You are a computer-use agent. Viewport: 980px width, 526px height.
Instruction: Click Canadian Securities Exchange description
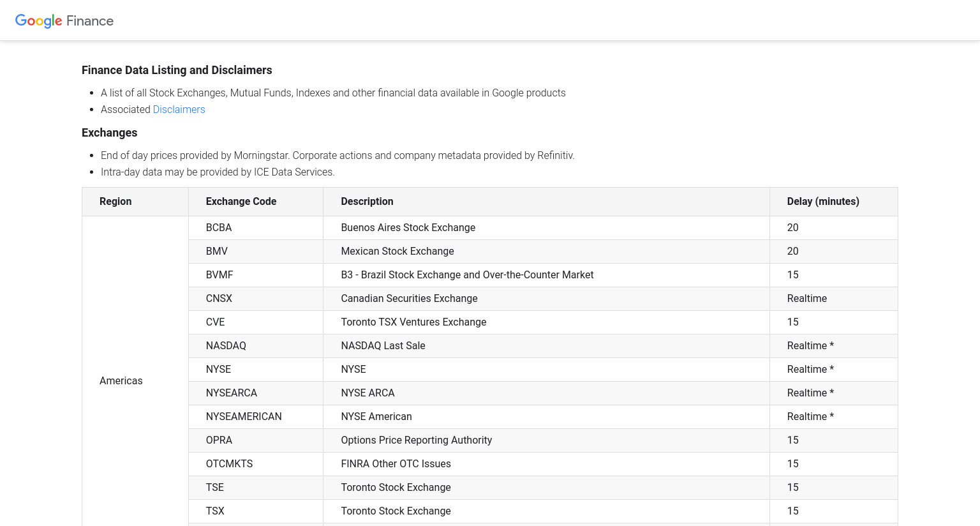[x=409, y=298]
